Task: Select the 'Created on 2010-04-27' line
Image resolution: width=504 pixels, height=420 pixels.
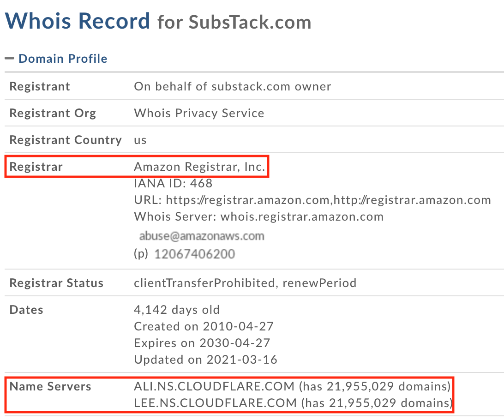Action: [x=204, y=326]
